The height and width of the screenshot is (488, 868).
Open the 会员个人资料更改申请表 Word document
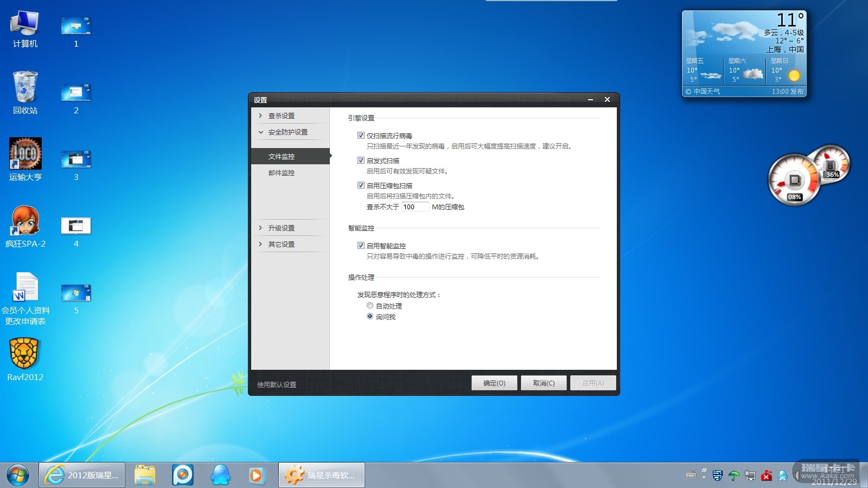click(x=25, y=287)
